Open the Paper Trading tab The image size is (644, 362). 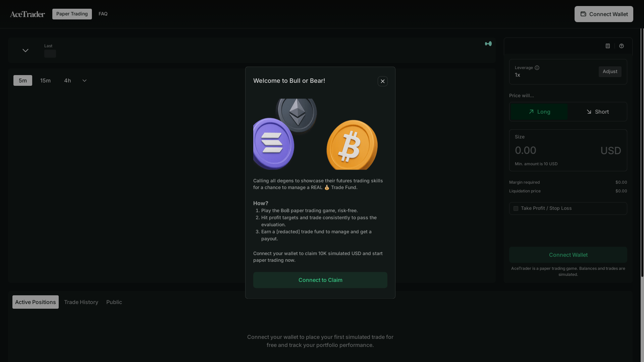pos(72,14)
